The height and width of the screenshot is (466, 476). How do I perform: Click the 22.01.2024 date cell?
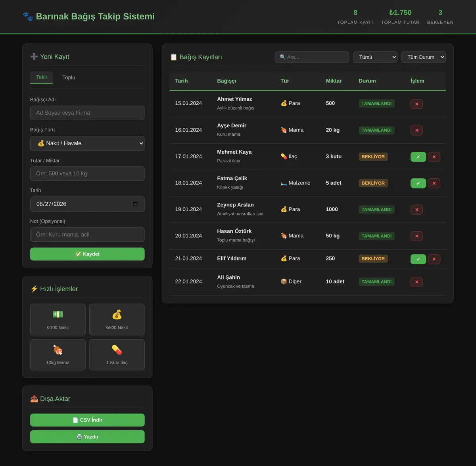(188, 281)
